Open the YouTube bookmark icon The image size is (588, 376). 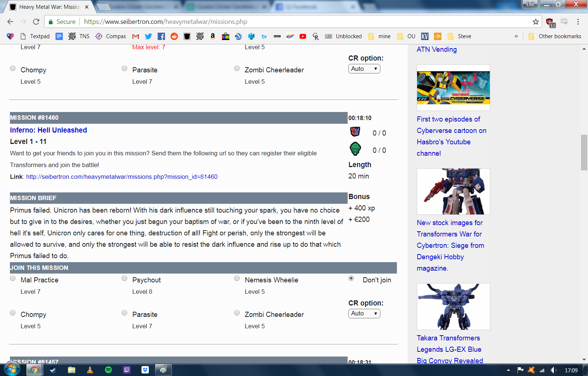click(x=303, y=36)
